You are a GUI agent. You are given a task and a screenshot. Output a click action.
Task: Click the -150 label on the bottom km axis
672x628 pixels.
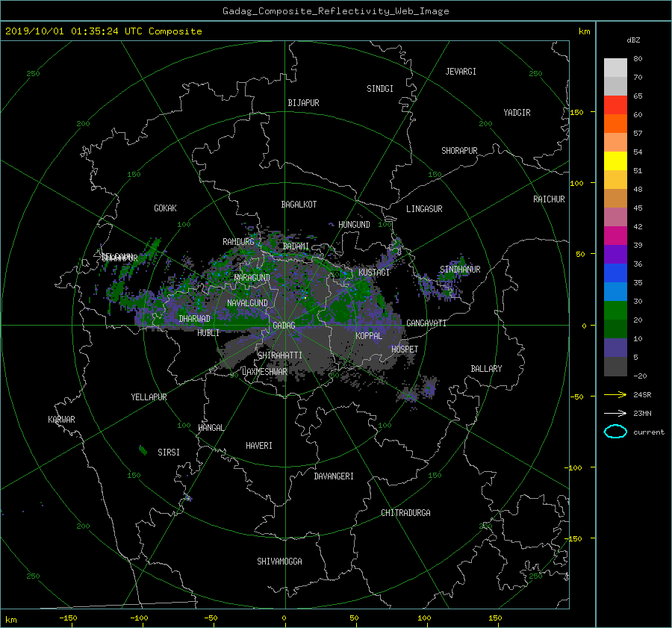pyautogui.click(x=68, y=618)
